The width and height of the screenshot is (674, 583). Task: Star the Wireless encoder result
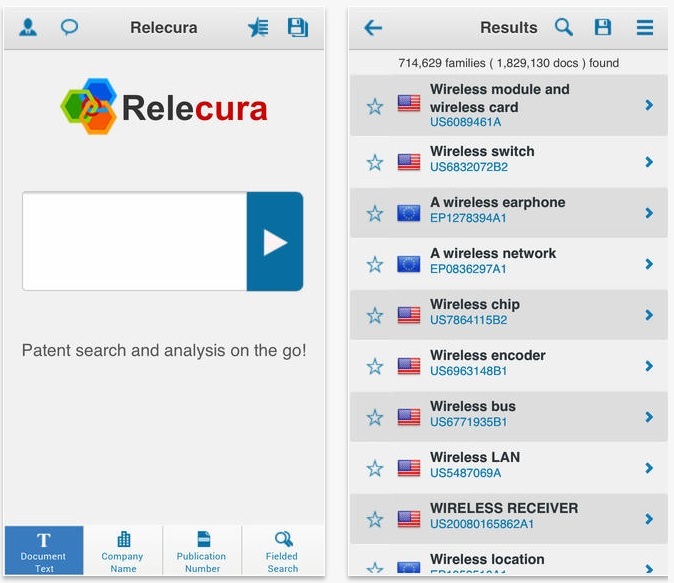coord(374,366)
